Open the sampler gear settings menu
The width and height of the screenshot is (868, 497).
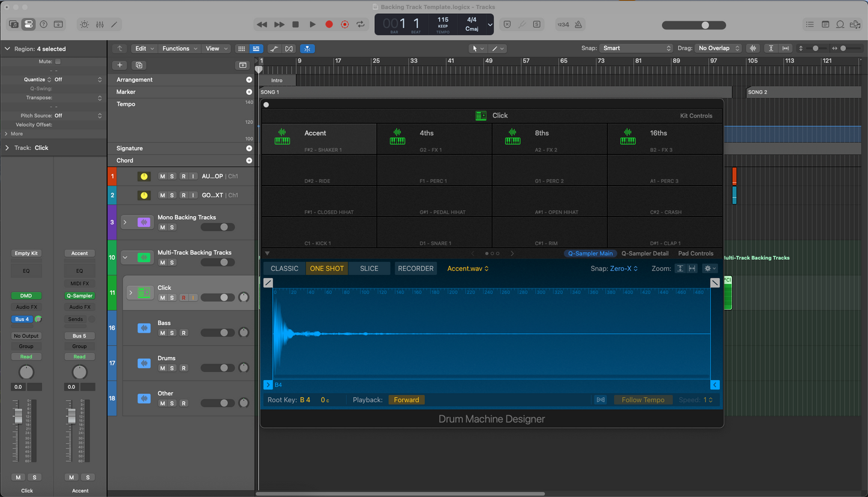[x=710, y=268]
